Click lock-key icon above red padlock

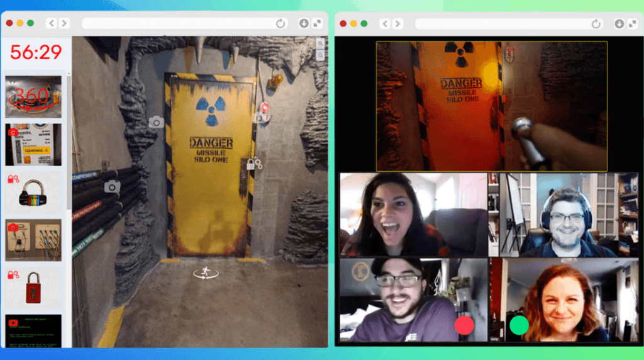point(13,275)
